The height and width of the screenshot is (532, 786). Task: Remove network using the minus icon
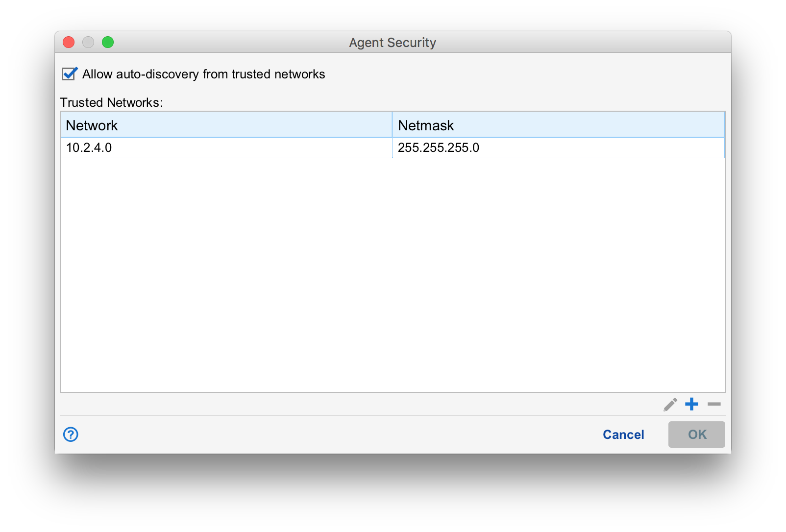714,404
